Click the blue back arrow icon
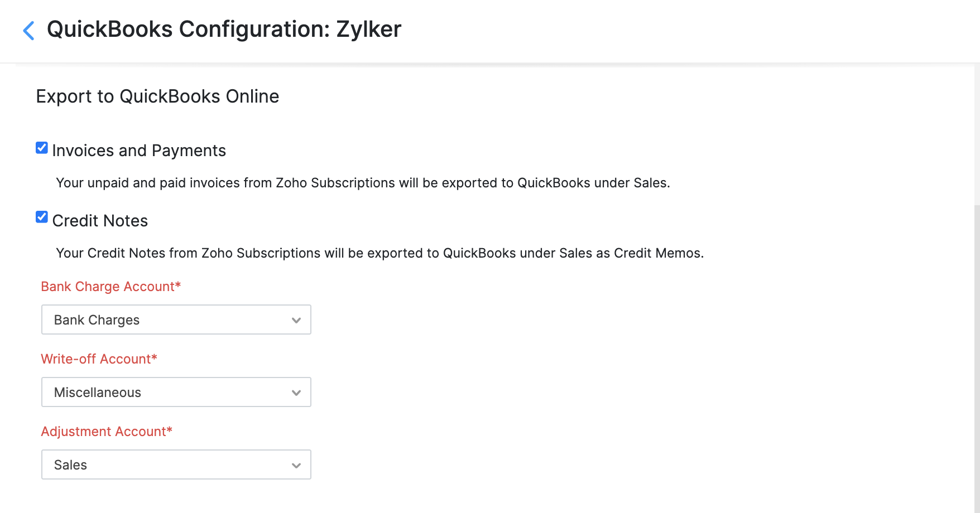 click(29, 31)
